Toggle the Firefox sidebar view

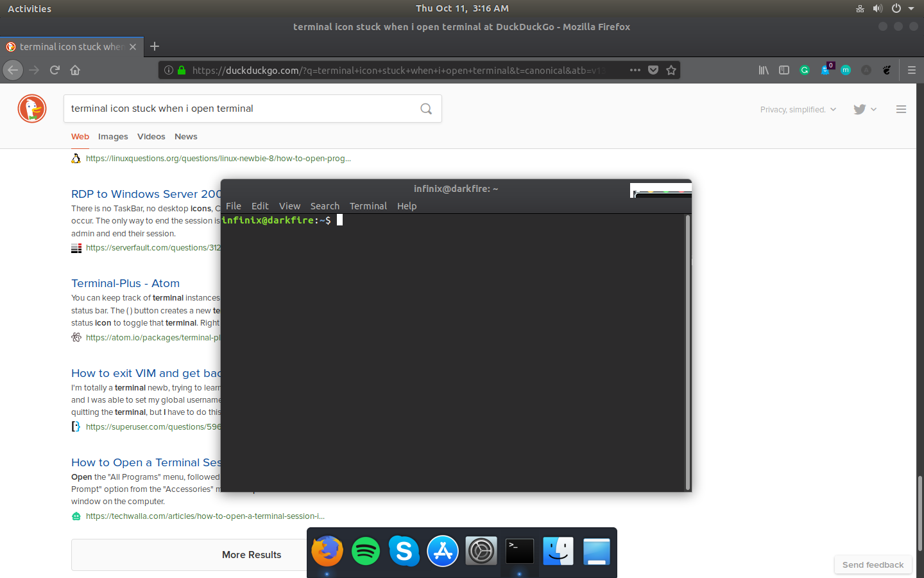click(784, 70)
